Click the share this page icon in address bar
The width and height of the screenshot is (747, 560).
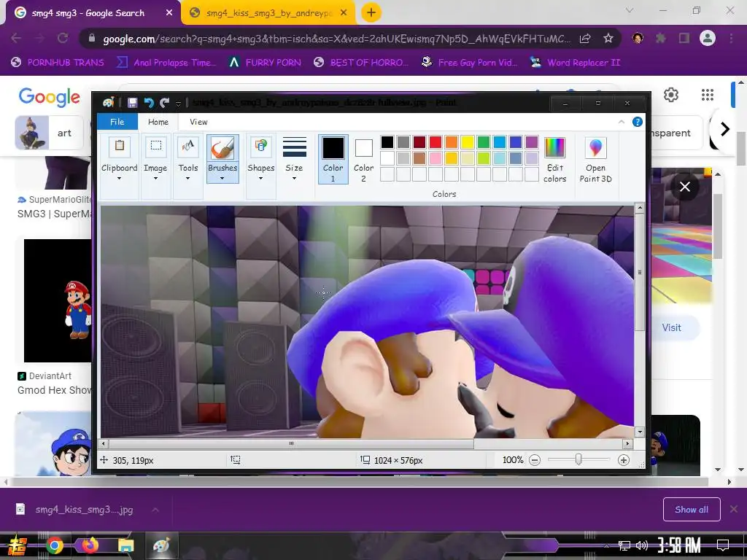[x=586, y=39]
